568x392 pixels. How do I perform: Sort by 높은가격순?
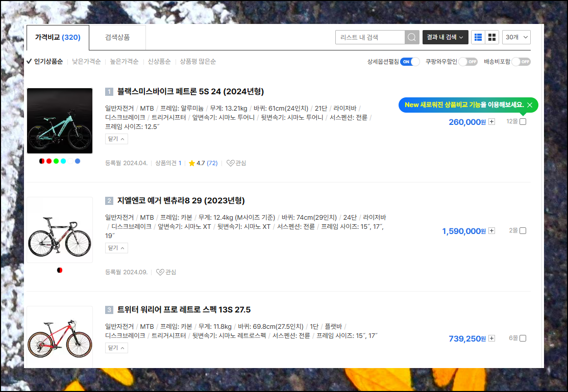[124, 62]
